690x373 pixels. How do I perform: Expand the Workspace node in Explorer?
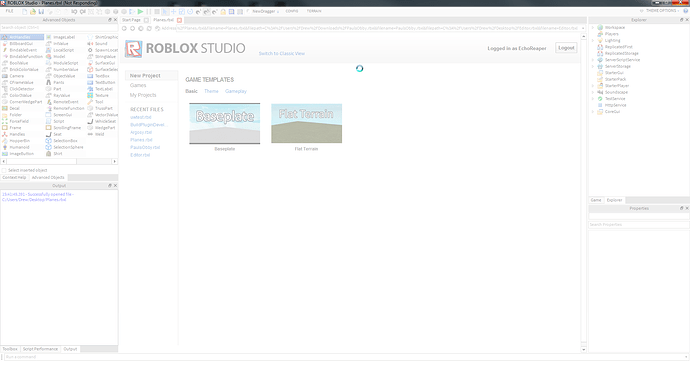[x=593, y=27]
